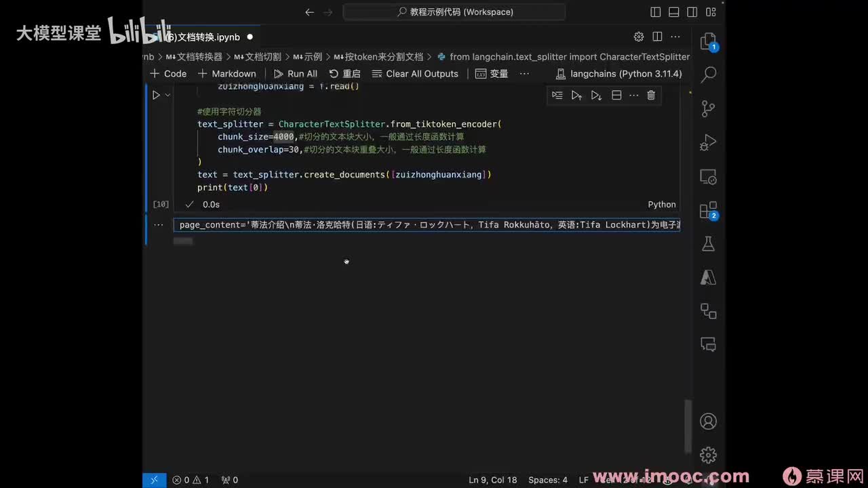This screenshot has width=868, height=488.
Task: Open workspace search box 教程示例代码
Action: pyautogui.click(x=454, y=12)
